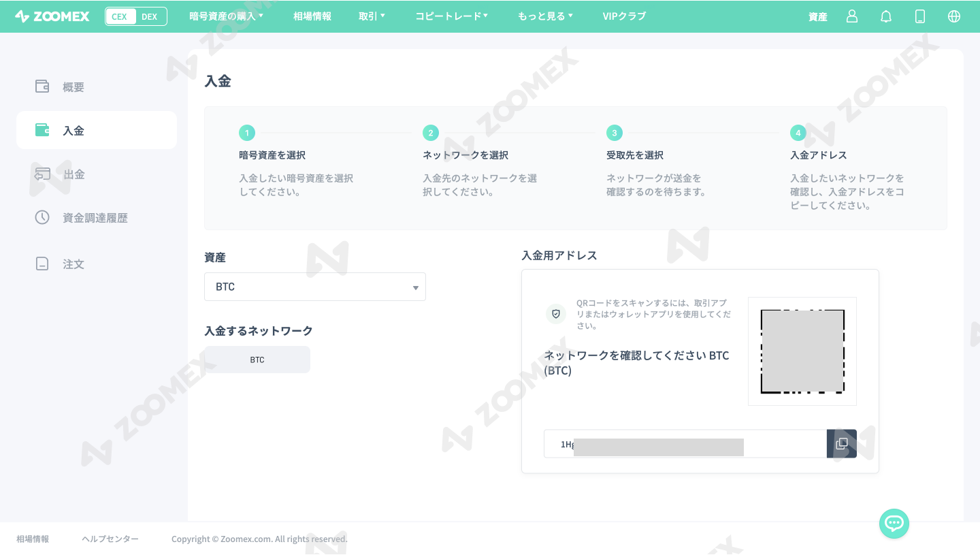
Task: Click the mobile app download icon
Action: click(x=919, y=16)
